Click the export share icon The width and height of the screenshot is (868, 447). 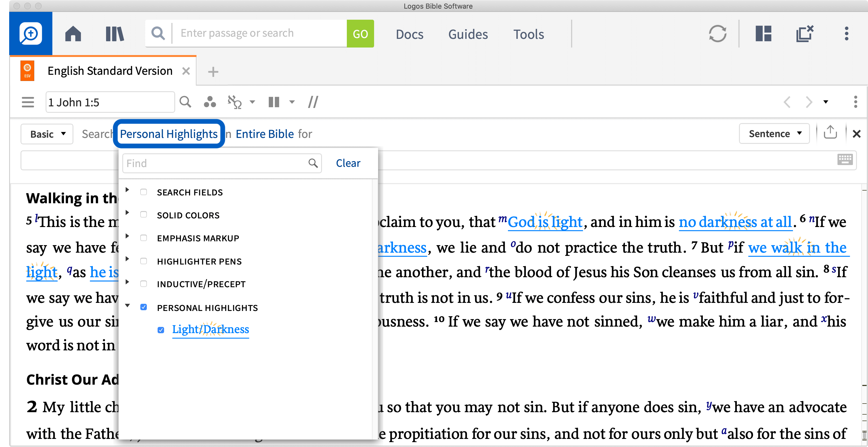(830, 132)
